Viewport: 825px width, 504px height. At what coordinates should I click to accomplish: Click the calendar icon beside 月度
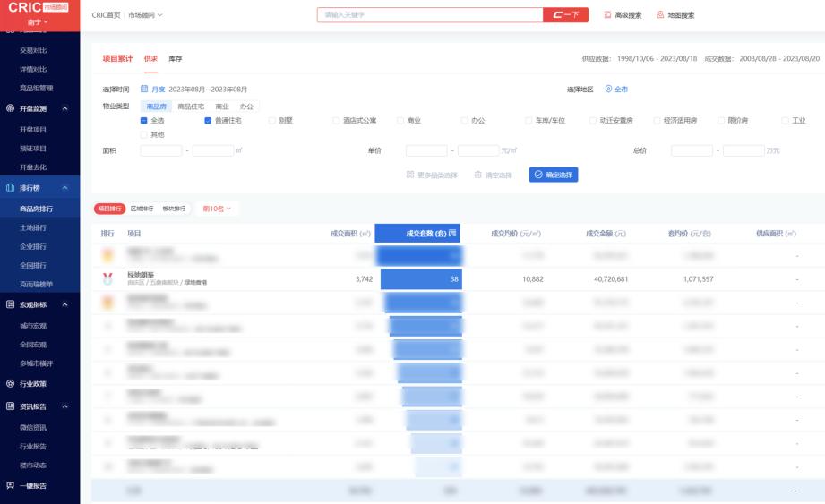point(143,90)
